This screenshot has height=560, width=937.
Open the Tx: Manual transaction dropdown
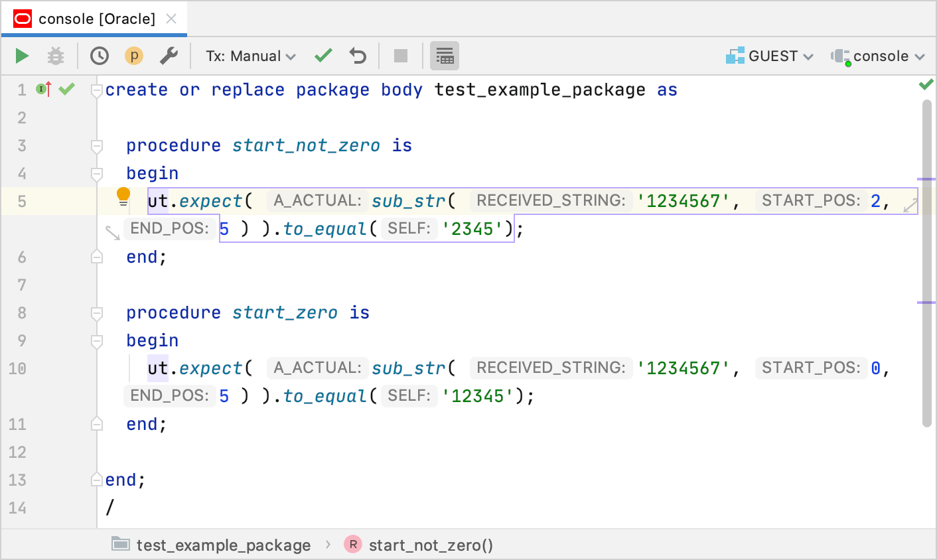(250, 56)
